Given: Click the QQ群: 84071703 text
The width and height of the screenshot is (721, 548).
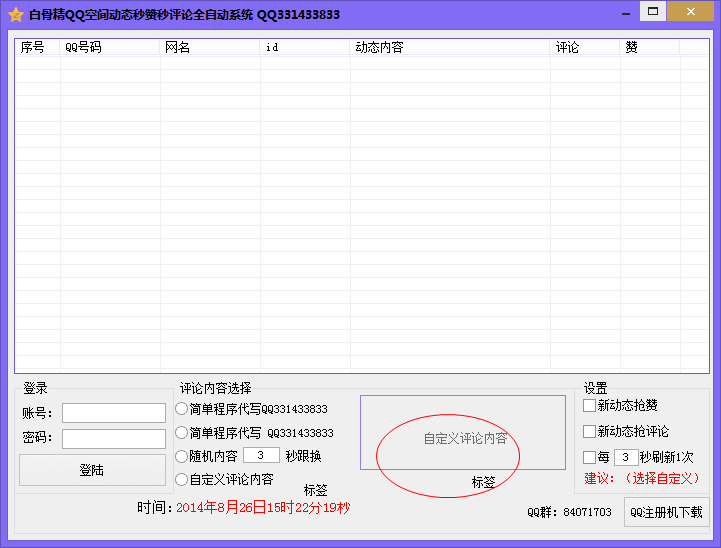Looking at the screenshot, I should click(x=569, y=512).
